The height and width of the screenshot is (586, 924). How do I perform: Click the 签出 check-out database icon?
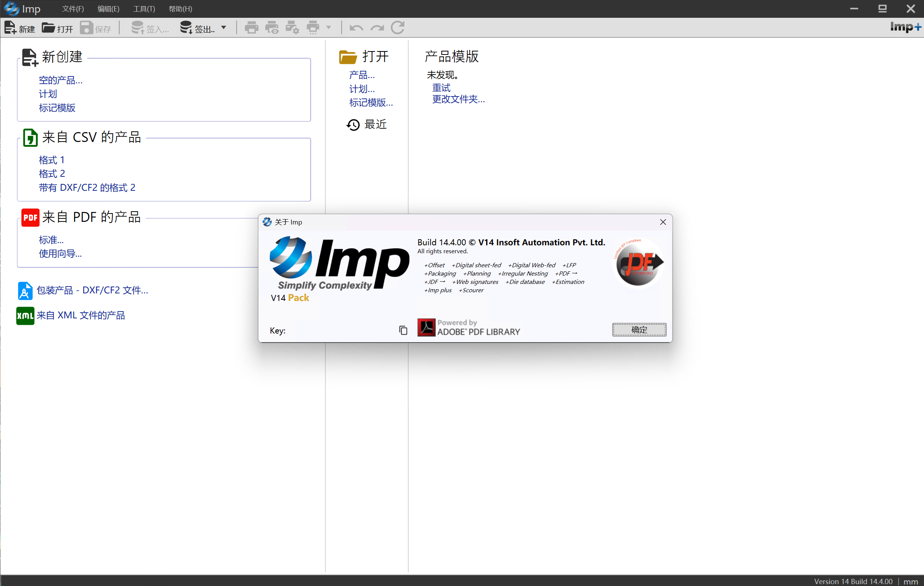(186, 28)
